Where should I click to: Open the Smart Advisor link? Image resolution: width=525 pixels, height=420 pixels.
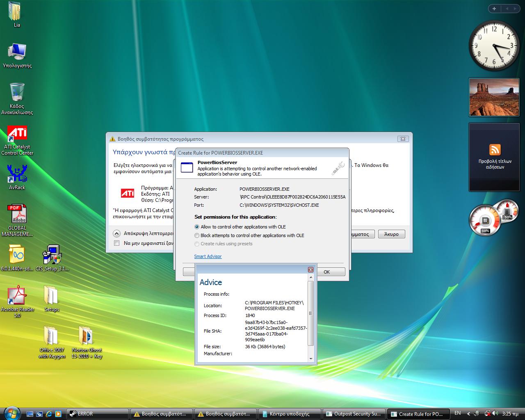coord(208,256)
